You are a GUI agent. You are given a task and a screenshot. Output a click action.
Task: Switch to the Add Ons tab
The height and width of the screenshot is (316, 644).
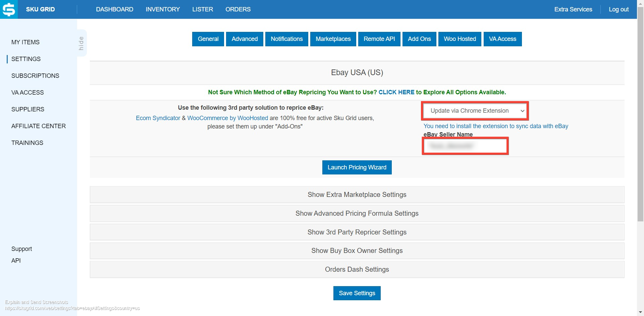coord(419,39)
